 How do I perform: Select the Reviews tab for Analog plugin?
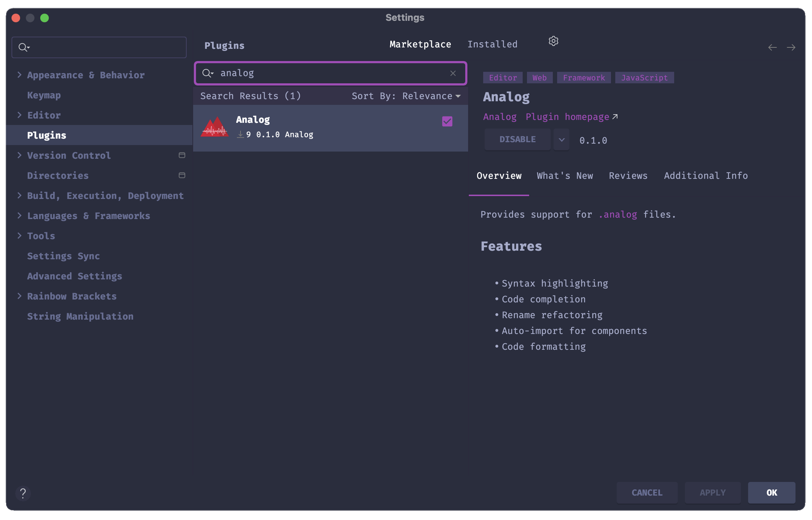click(628, 175)
